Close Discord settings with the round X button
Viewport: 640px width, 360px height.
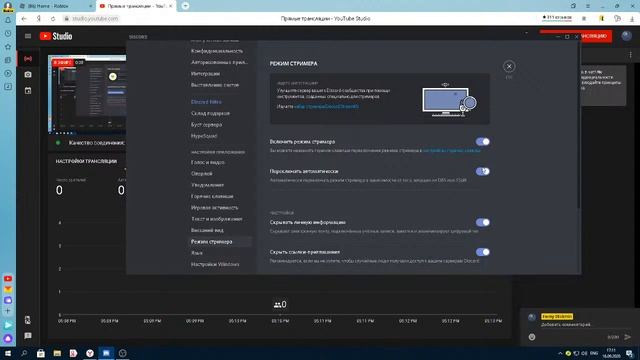(x=509, y=66)
